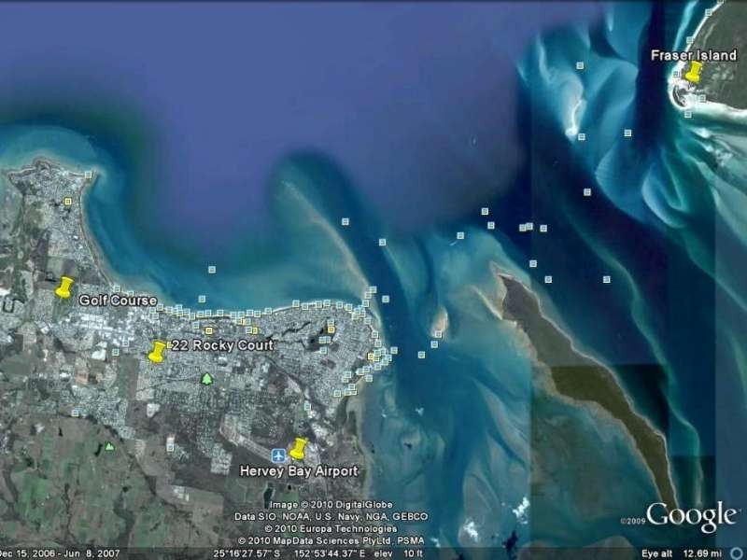
Task: Click the Golf Course yellow pushpin
Action: pyautogui.click(x=64, y=287)
